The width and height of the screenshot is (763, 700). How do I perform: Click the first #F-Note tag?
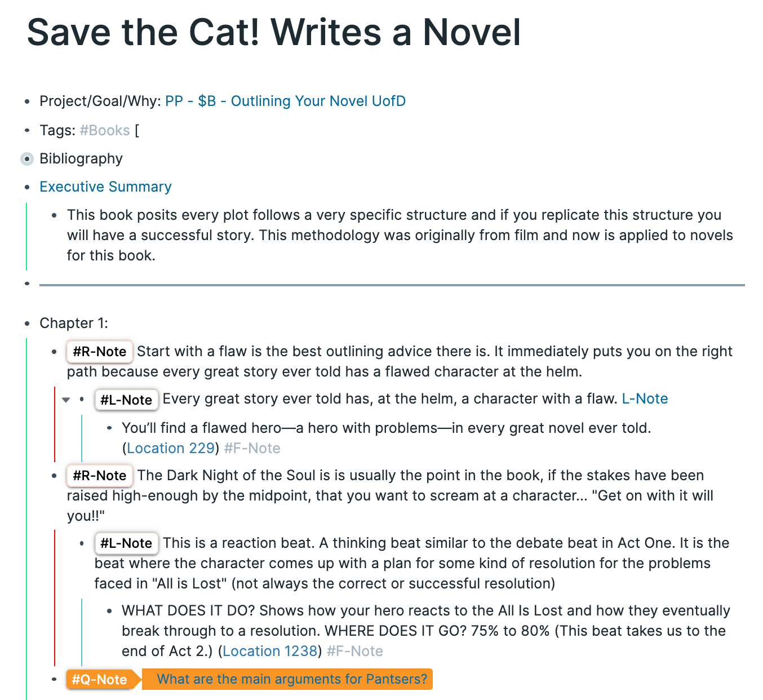coord(252,448)
